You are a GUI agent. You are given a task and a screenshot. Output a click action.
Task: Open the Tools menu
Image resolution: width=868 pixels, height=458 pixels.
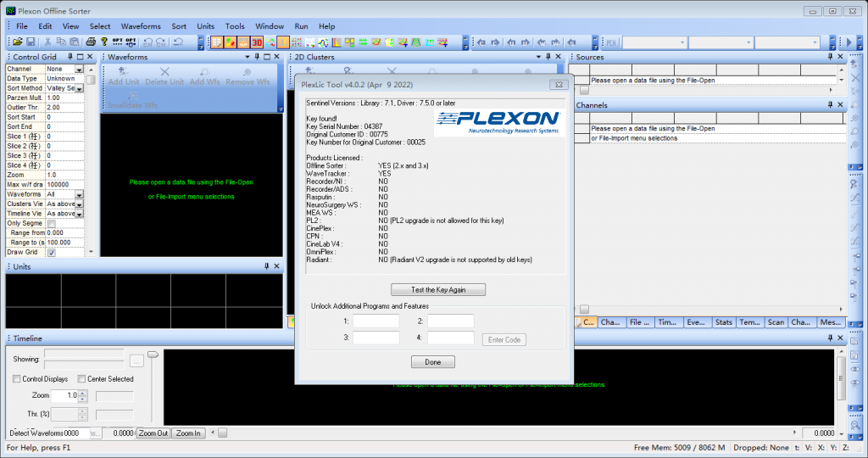[x=235, y=26]
